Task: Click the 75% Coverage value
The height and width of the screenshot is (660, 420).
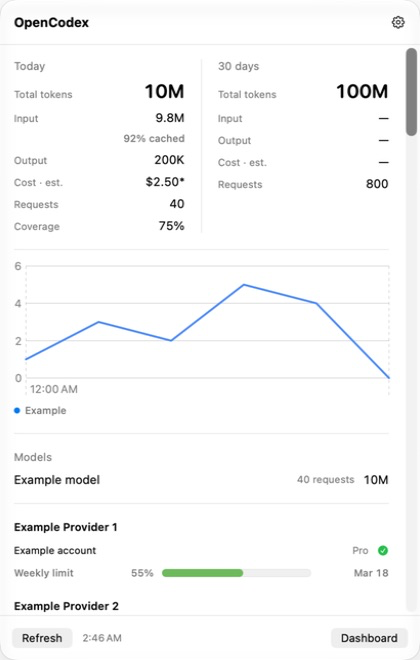Action: (x=171, y=226)
